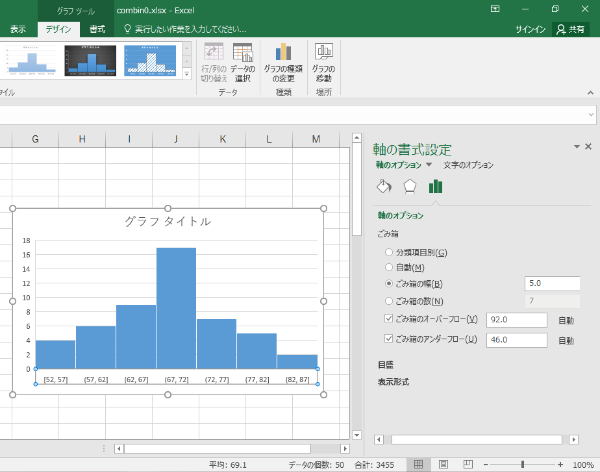Click zoom in plus button
This screenshot has width=600, height=472.
tap(560, 465)
